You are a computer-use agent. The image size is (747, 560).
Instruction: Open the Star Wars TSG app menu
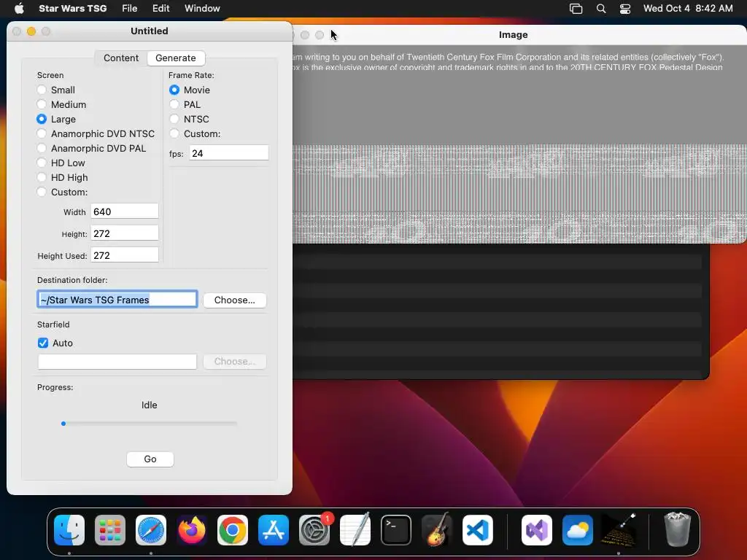coord(72,8)
